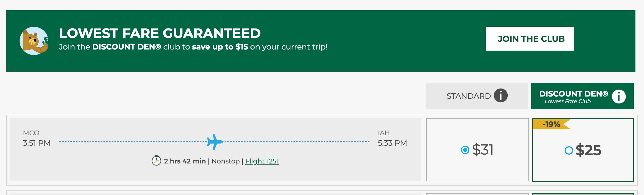The height and width of the screenshot is (195, 644).
Task: Select the $25 Discount Den radio button
Action: click(x=569, y=150)
